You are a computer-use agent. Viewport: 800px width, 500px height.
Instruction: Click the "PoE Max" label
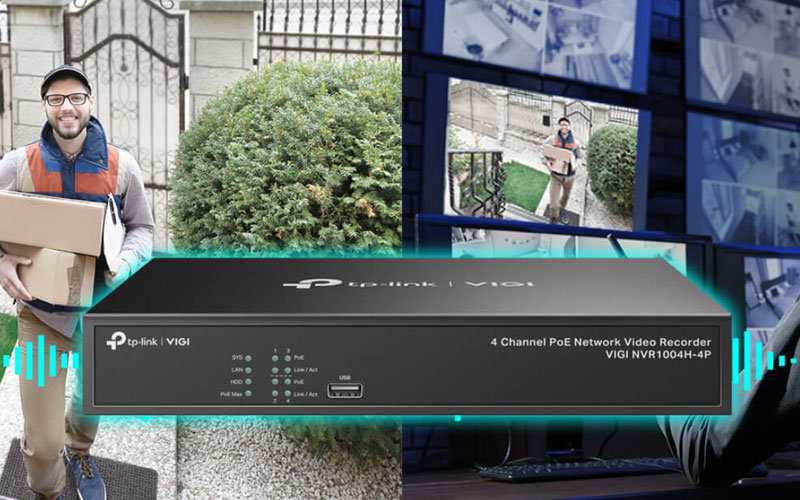click(232, 394)
